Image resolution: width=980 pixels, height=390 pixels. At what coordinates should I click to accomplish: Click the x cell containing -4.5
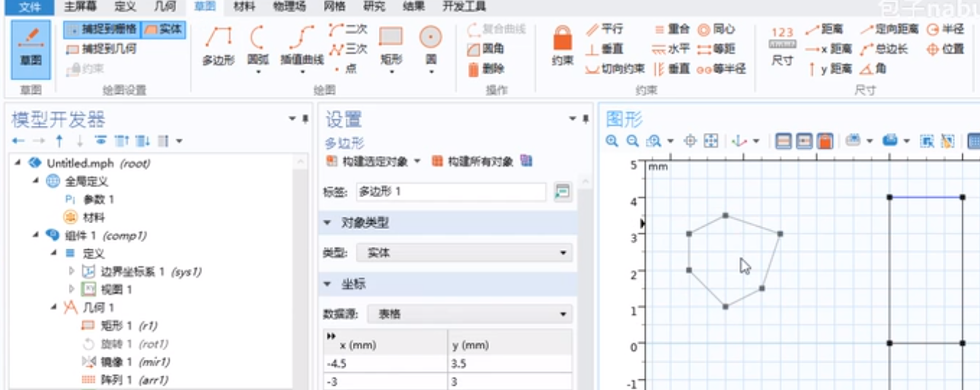pyautogui.click(x=385, y=363)
